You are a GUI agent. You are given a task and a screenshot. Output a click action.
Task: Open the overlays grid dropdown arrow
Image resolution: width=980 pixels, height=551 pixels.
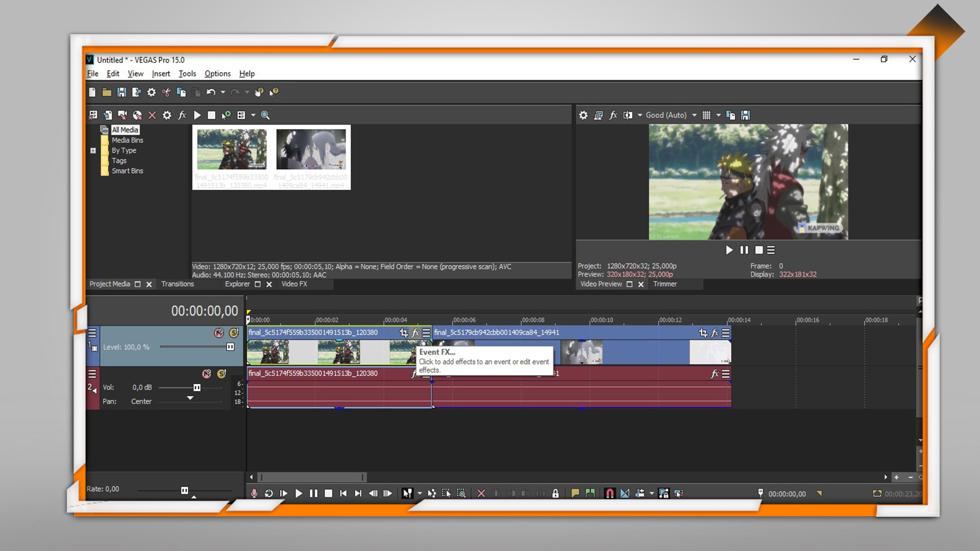click(718, 115)
